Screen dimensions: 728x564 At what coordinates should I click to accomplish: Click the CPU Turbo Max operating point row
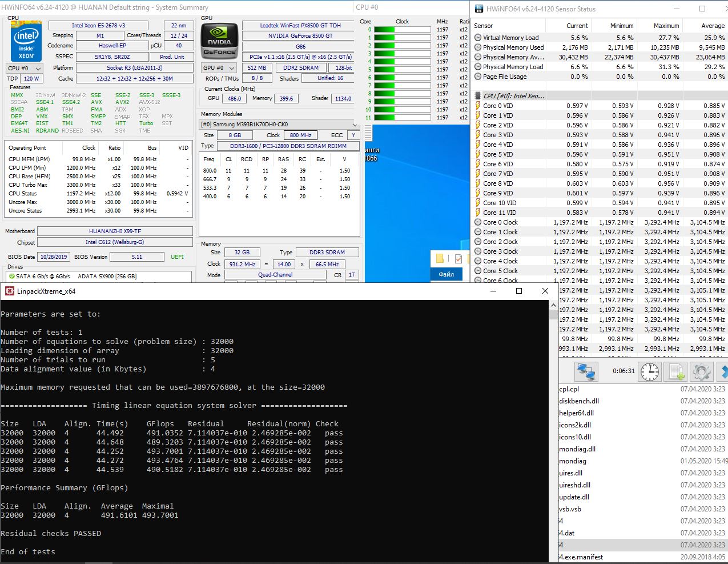(x=98, y=185)
